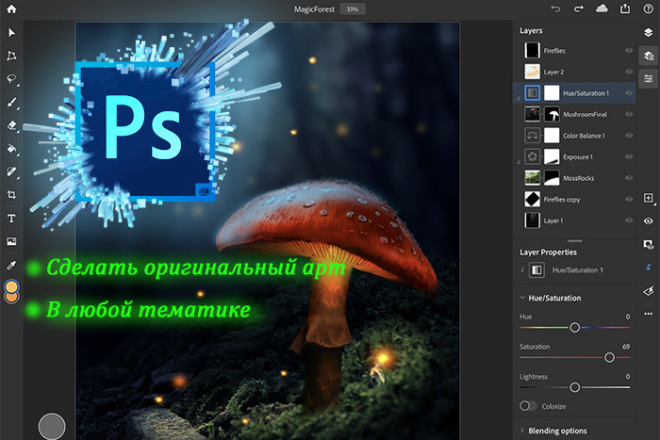Select the Eraser tool
This screenshot has width=660, height=440.
(x=11, y=125)
